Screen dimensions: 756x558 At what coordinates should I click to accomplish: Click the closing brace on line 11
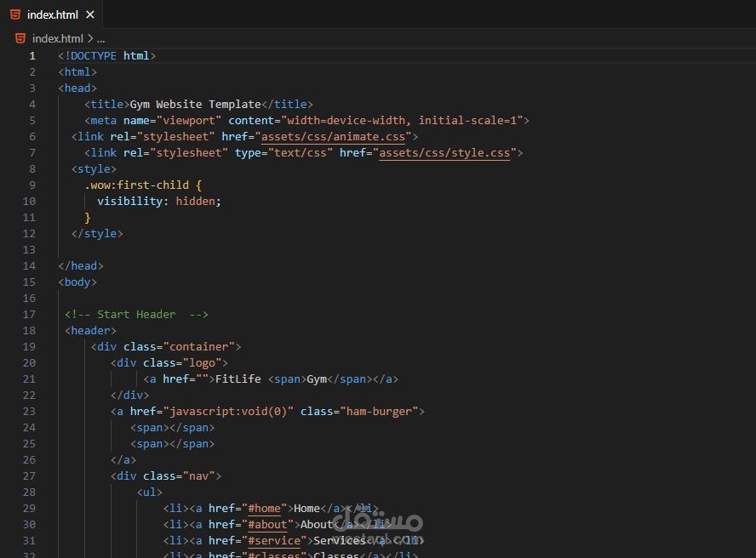(x=88, y=218)
